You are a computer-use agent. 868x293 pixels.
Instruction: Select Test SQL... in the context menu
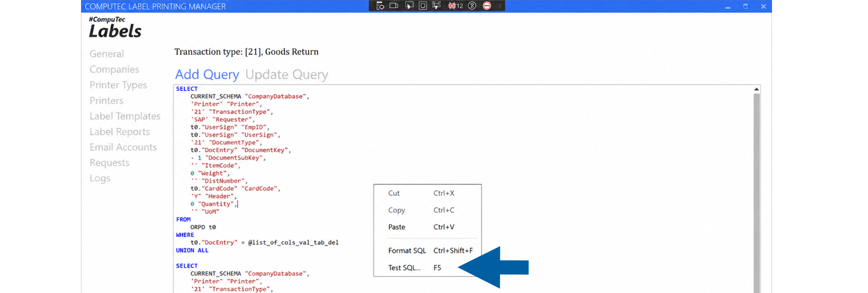tap(427, 268)
